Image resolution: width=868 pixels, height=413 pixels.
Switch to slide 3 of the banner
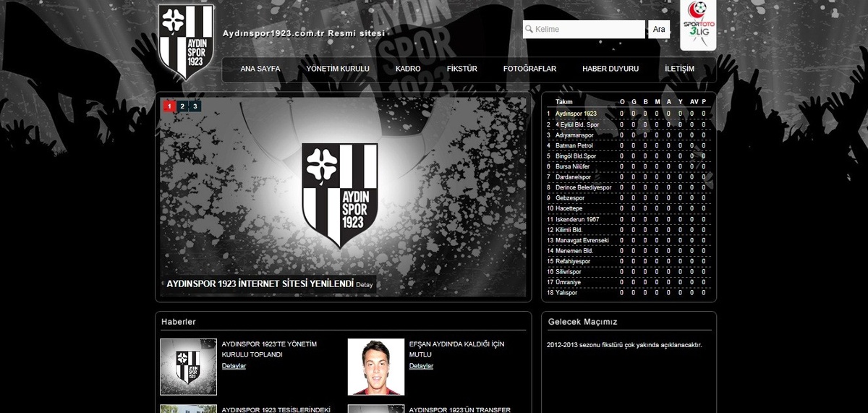point(195,106)
